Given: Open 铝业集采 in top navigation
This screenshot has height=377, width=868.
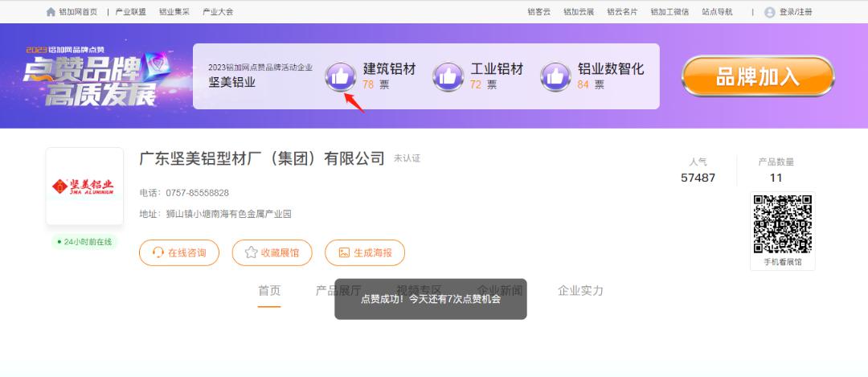Looking at the screenshot, I should pyautogui.click(x=174, y=11).
